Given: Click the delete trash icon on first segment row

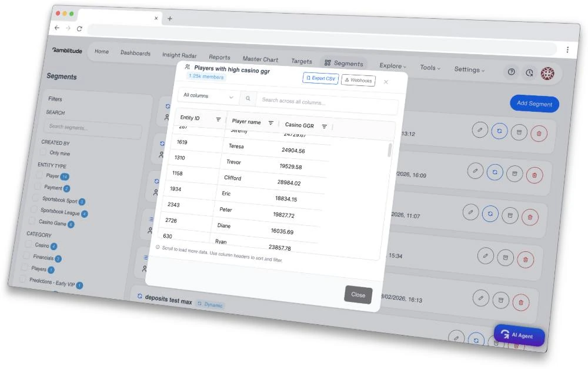Looking at the screenshot, I should pyautogui.click(x=539, y=134).
